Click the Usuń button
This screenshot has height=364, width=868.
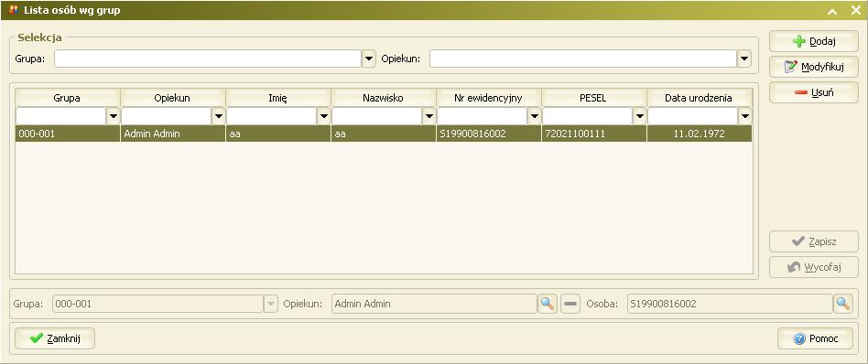(814, 92)
